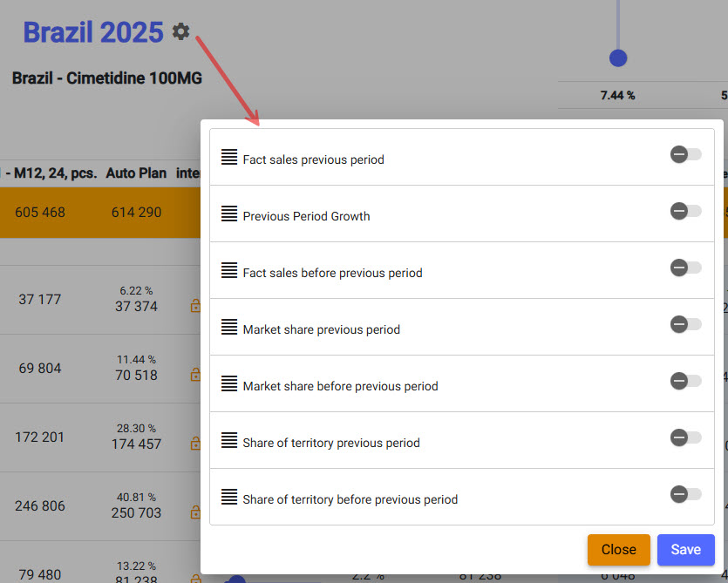The height and width of the screenshot is (583, 728).
Task: Click drag handle beside Previous Period Growth
Action: pyautogui.click(x=229, y=214)
